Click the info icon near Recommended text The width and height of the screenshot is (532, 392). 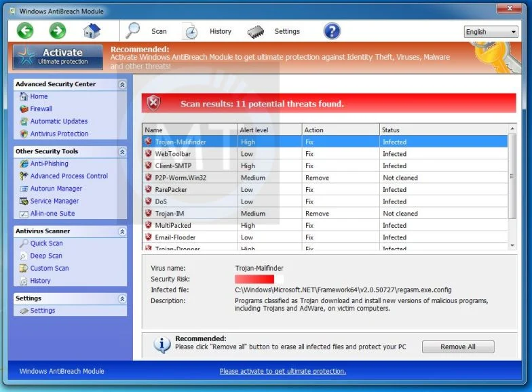[161, 345]
